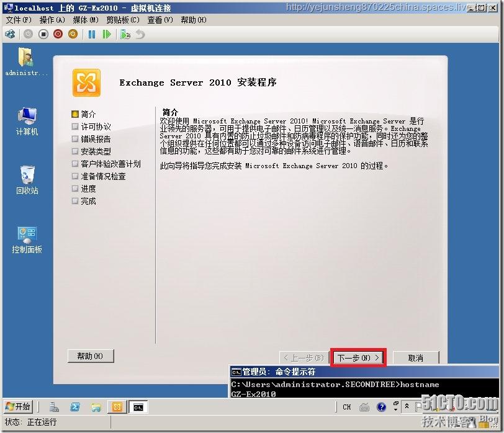Click the 状态: 正在运行 status text
The image size is (504, 433).
tap(30, 422)
